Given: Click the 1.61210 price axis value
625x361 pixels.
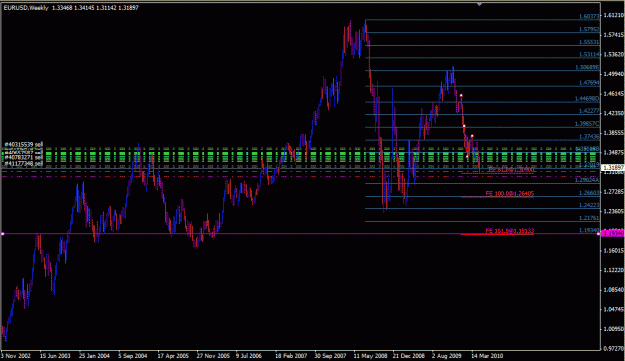Looking at the screenshot, I should [614, 15].
